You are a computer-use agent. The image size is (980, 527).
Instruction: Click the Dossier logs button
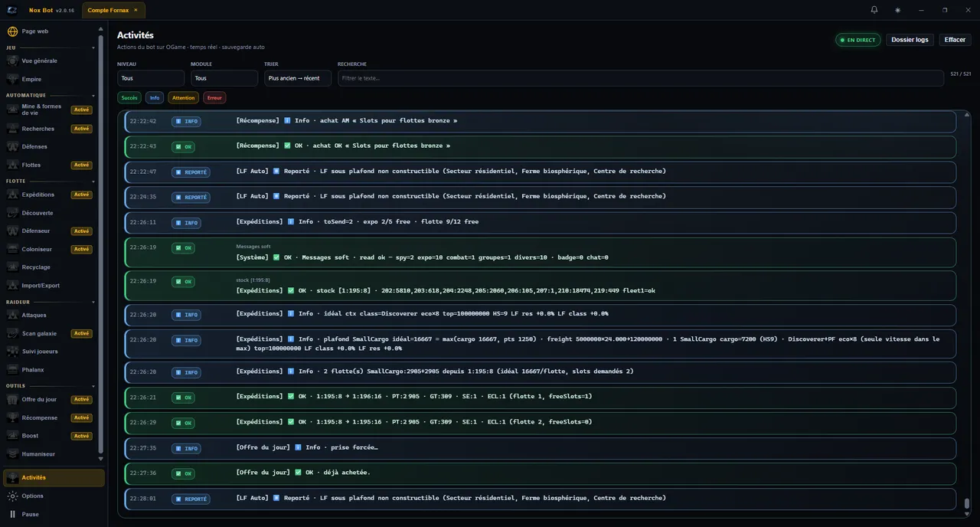pyautogui.click(x=910, y=40)
